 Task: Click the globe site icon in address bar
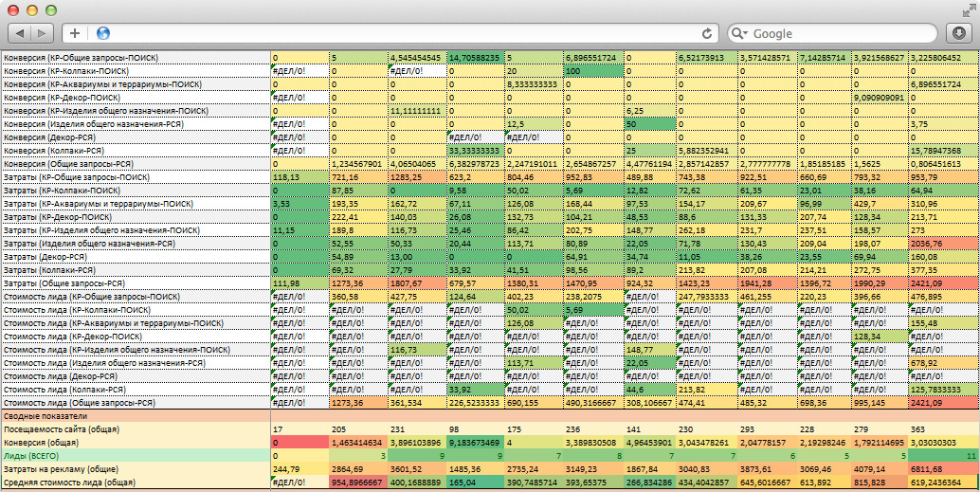102,33
